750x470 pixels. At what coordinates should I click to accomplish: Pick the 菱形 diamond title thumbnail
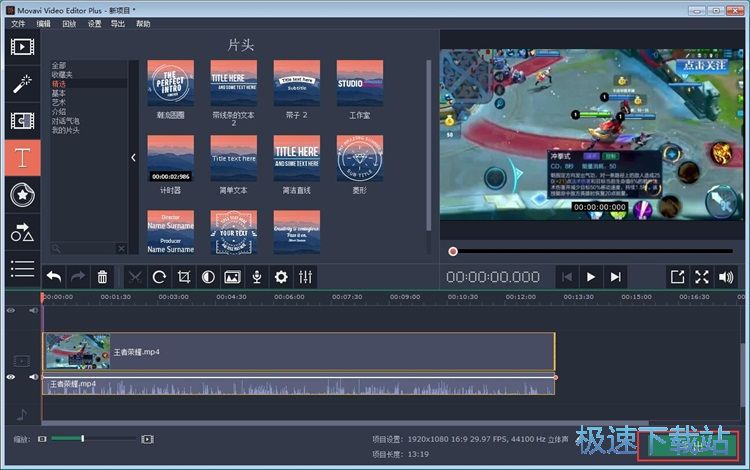click(360, 158)
